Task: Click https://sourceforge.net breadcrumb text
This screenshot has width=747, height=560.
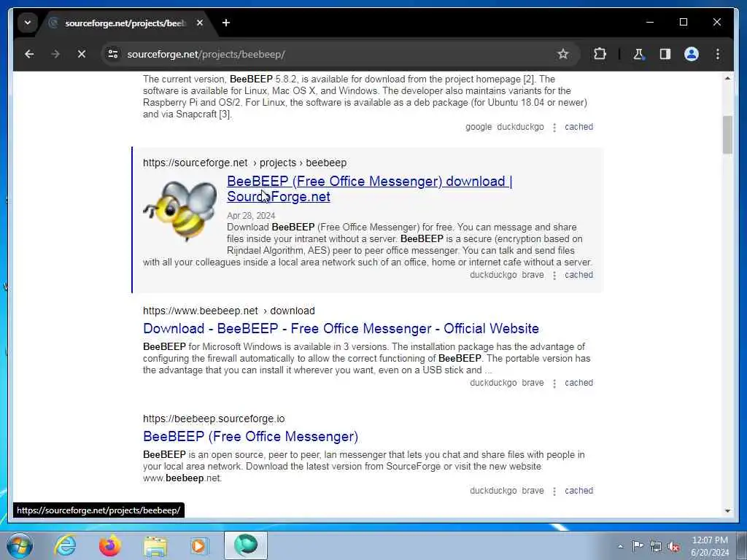Action: point(196,163)
